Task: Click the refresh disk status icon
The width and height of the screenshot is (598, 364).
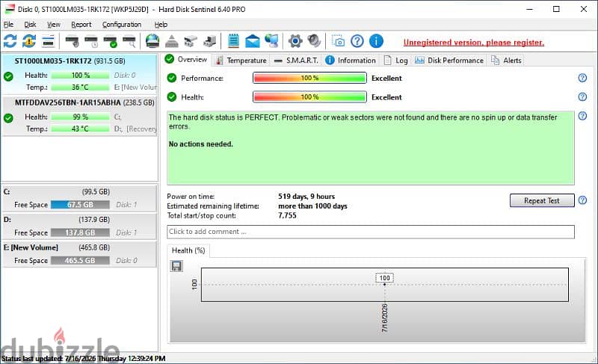Action: point(10,41)
